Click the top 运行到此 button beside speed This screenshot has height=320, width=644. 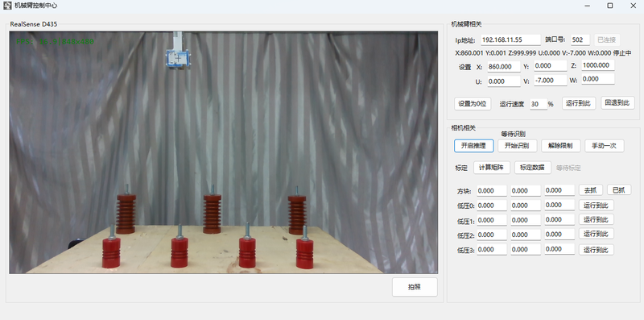(x=578, y=103)
